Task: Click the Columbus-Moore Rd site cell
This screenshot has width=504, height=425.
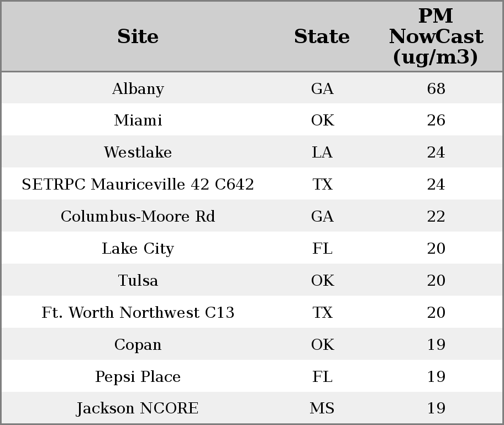Action: pos(138,217)
